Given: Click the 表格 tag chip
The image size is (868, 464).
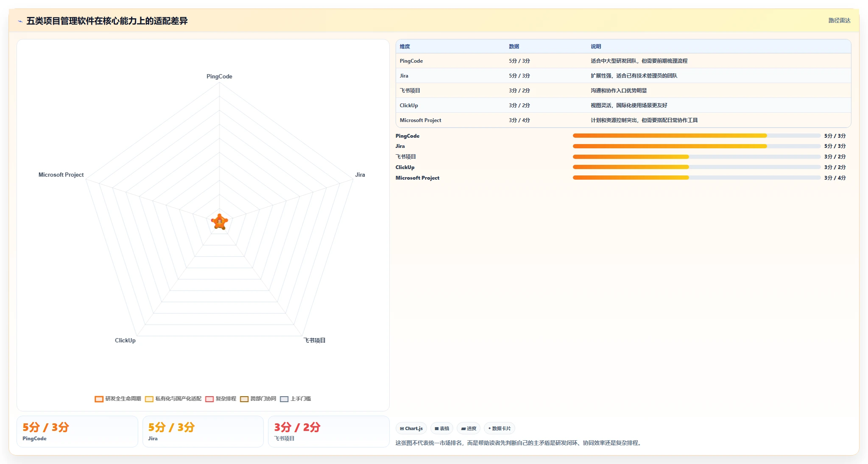Looking at the screenshot, I should [442, 428].
